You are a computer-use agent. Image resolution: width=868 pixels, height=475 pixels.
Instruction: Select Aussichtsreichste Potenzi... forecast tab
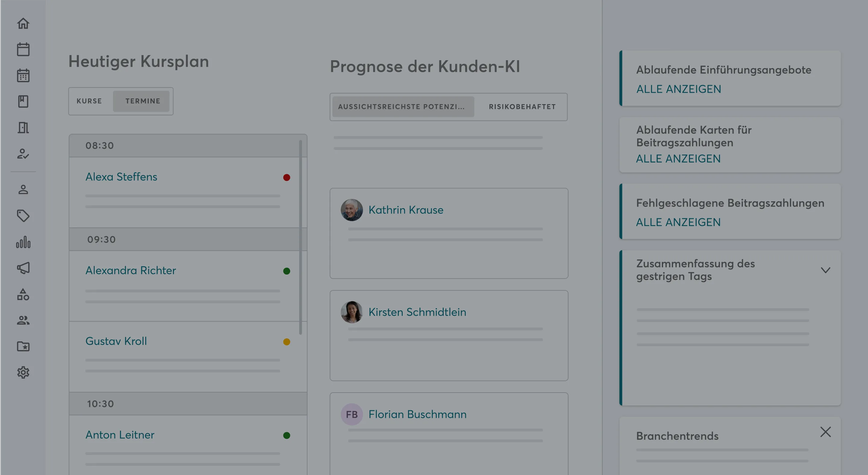click(x=402, y=107)
